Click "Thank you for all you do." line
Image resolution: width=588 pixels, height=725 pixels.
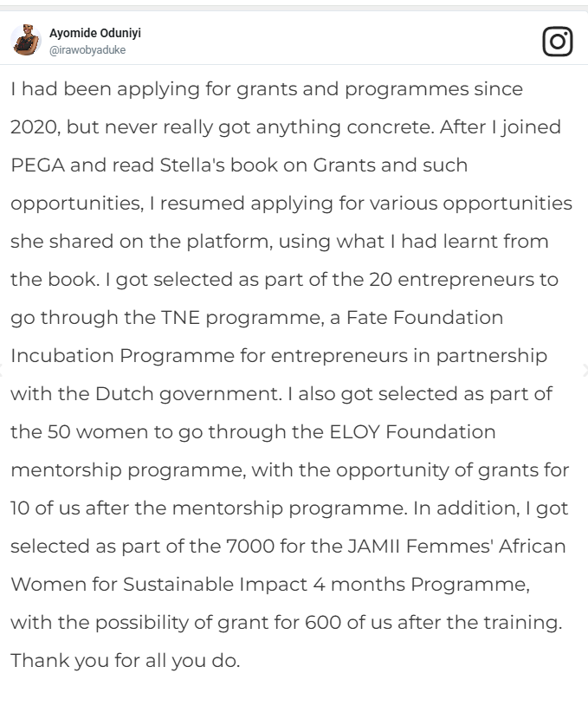pyautogui.click(x=126, y=661)
